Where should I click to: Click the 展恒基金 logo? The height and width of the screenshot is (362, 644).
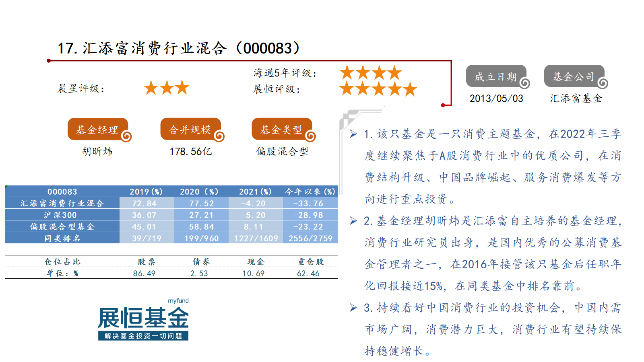pyautogui.click(x=143, y=320)
